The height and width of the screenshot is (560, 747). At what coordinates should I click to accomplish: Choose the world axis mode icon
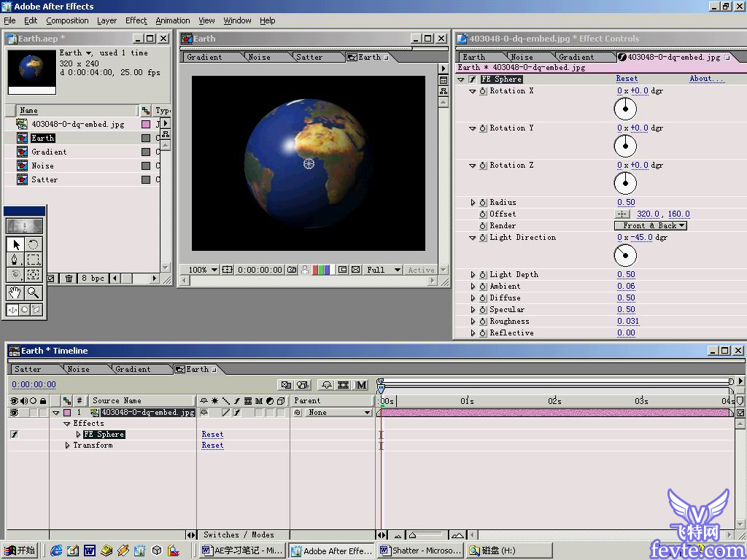click(24, 310)
